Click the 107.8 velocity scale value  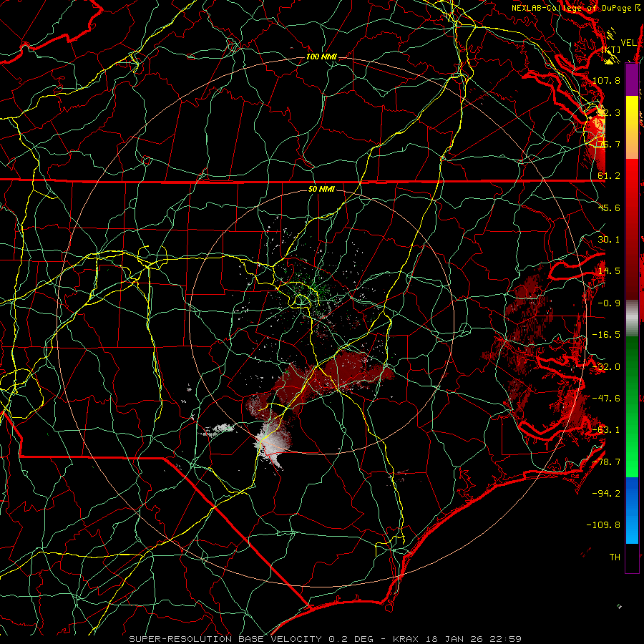606,80
